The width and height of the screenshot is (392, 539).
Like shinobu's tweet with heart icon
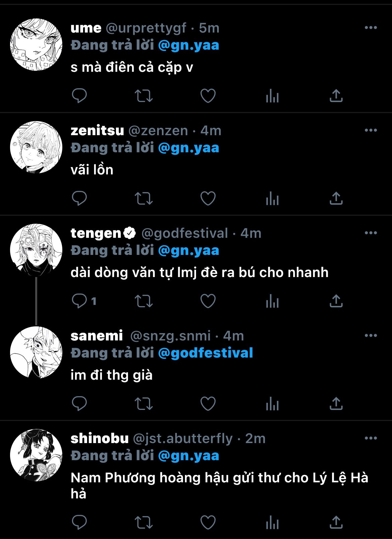tap(208, 523)
